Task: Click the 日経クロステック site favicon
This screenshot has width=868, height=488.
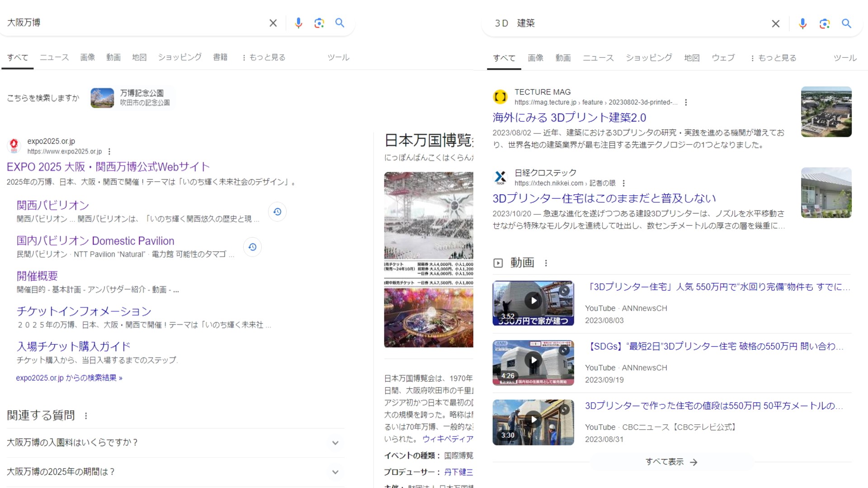Action: coord(500,178)
